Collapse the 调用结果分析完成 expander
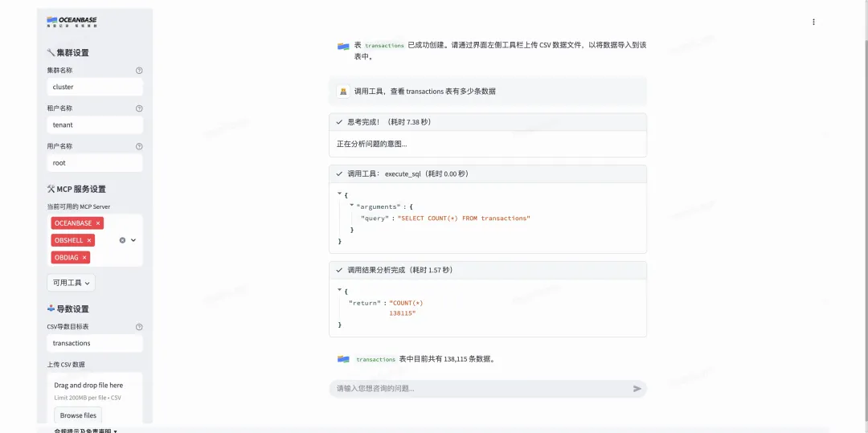 tap(488, 271)
